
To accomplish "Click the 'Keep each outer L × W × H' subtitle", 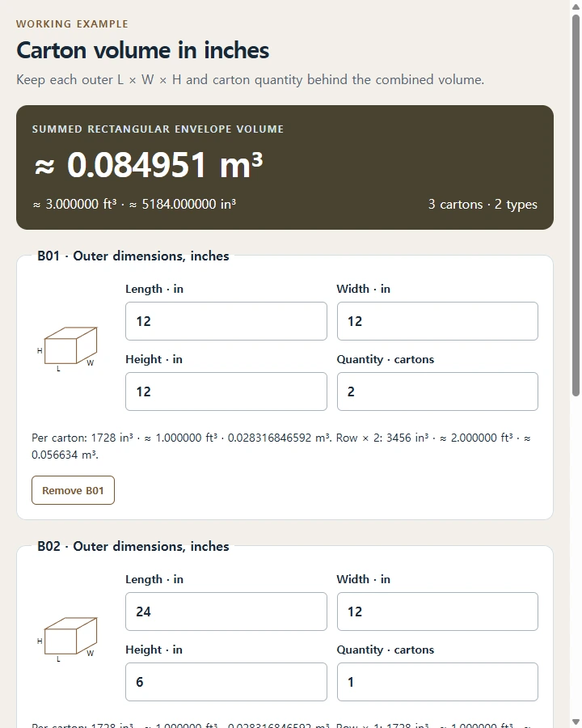I will 250,80.
